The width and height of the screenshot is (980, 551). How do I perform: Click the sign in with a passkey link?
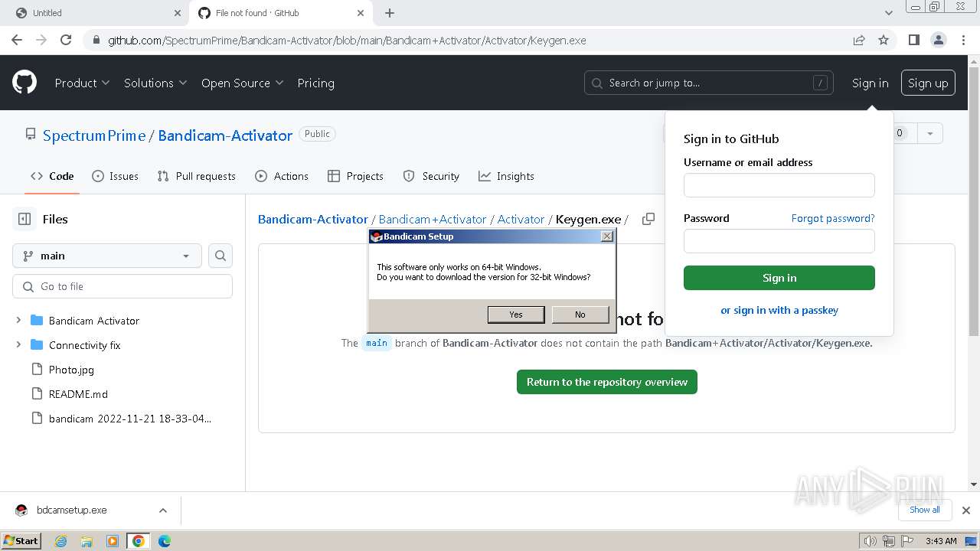click(779, 310)
